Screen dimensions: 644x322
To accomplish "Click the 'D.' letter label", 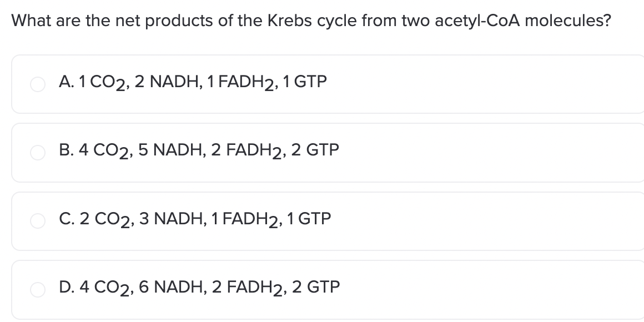I will [67, 286].
